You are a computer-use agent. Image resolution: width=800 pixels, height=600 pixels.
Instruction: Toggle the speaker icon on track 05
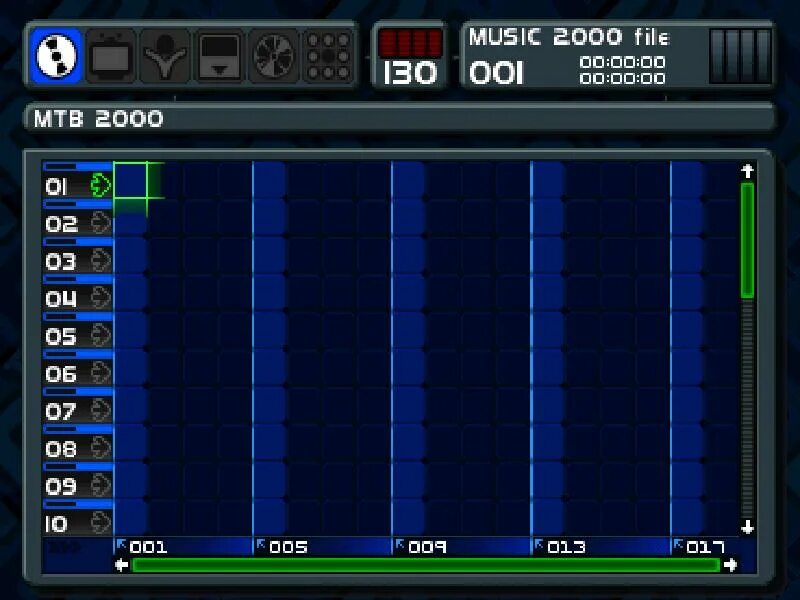[101, 336]
